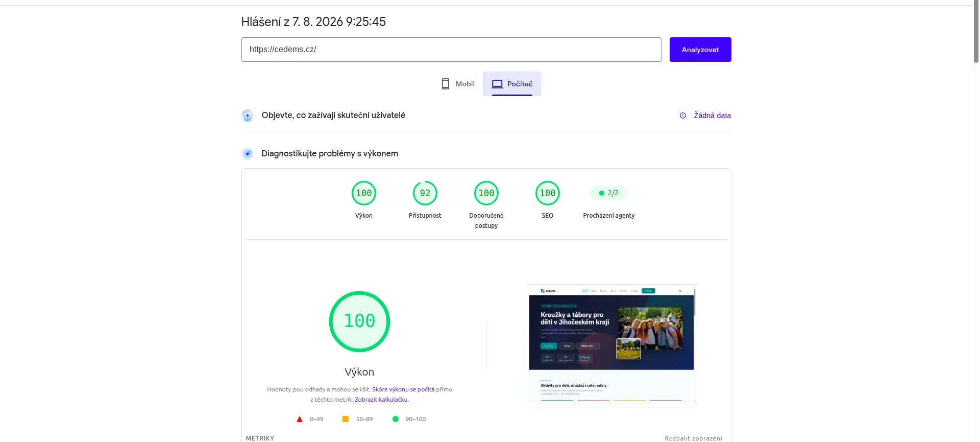The height and width of the screenshot is (442, 980).
Task: Click the performance diagnostics section icon
Action: pyautogui.click(x=248, y=153)
